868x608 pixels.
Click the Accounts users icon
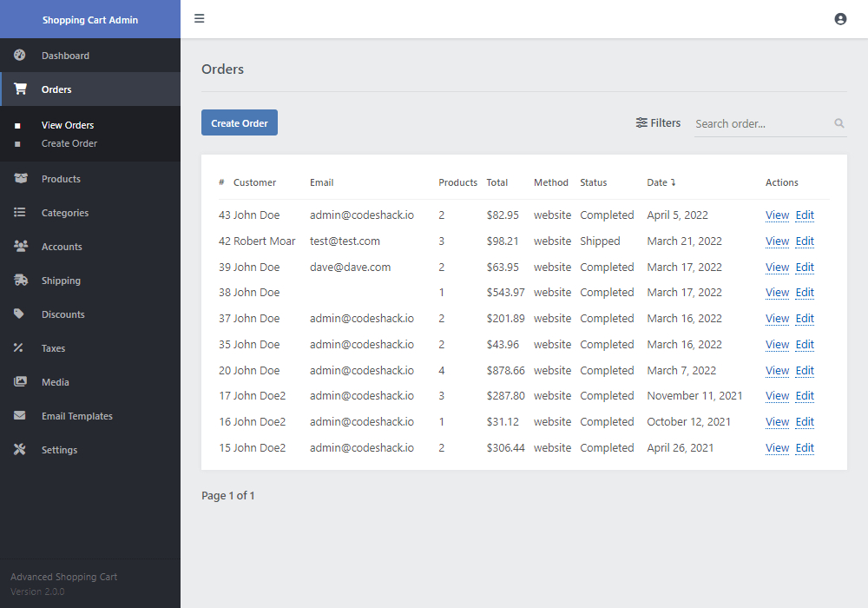21,246
